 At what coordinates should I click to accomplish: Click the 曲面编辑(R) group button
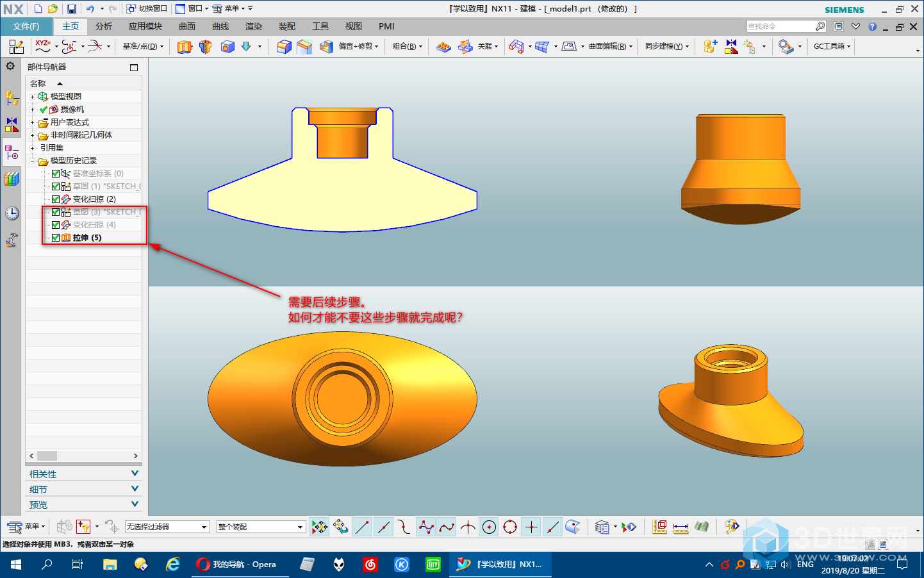[x=611, y=46]
